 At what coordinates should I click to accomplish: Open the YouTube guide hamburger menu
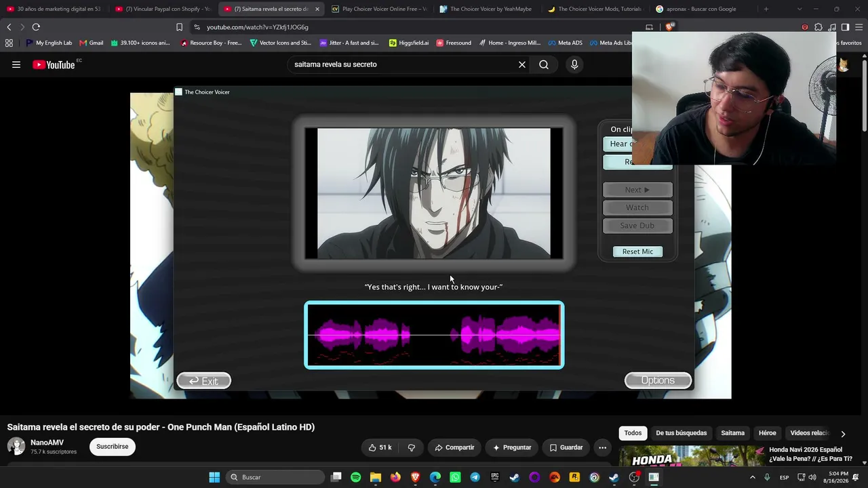(x=16, y=64)
